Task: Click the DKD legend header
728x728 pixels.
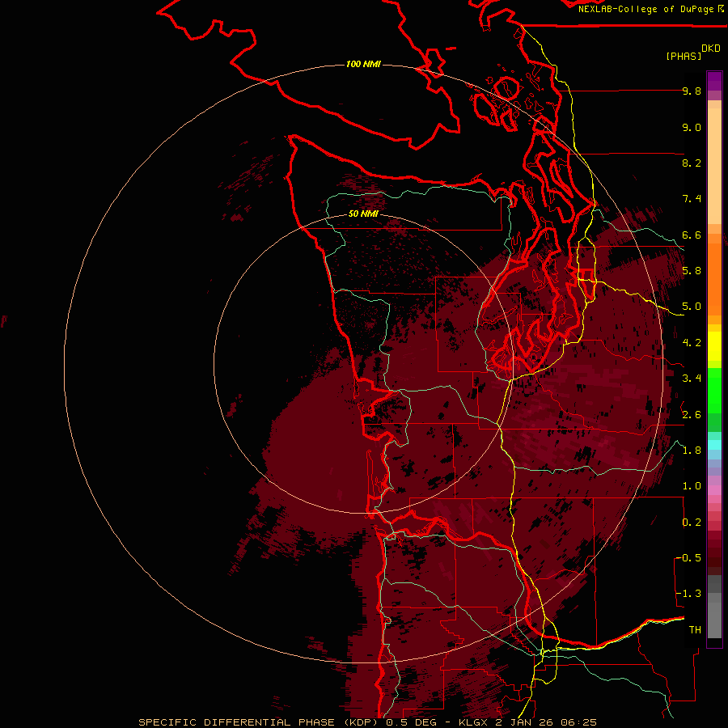Action: 711,49
